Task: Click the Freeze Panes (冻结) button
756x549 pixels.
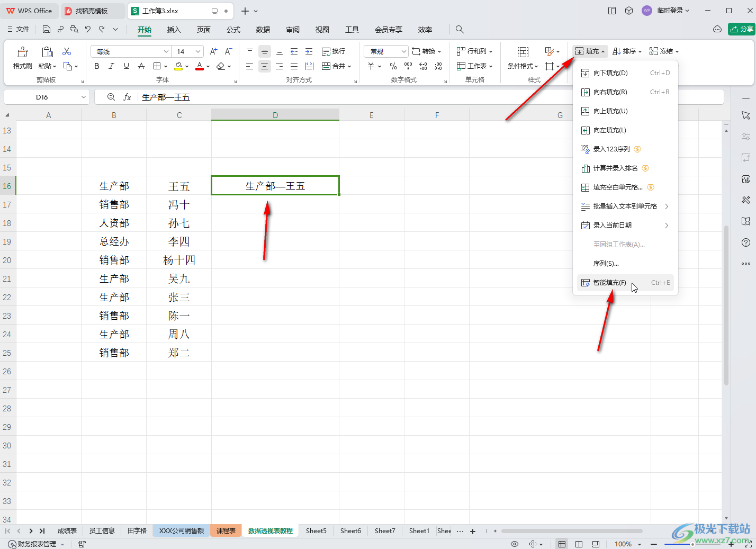Action: pos(664,51)
